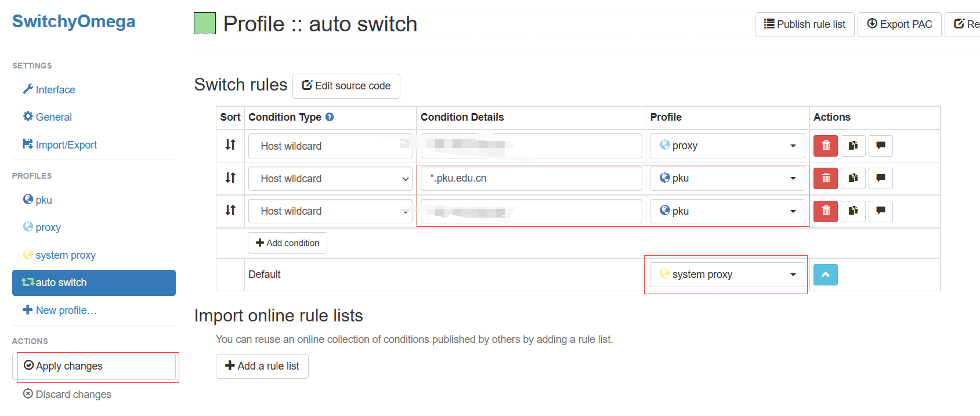Image resolution: width=980 pixels, height=416 pixels.
Task: Click the third row condition details field
Action: 531,211
